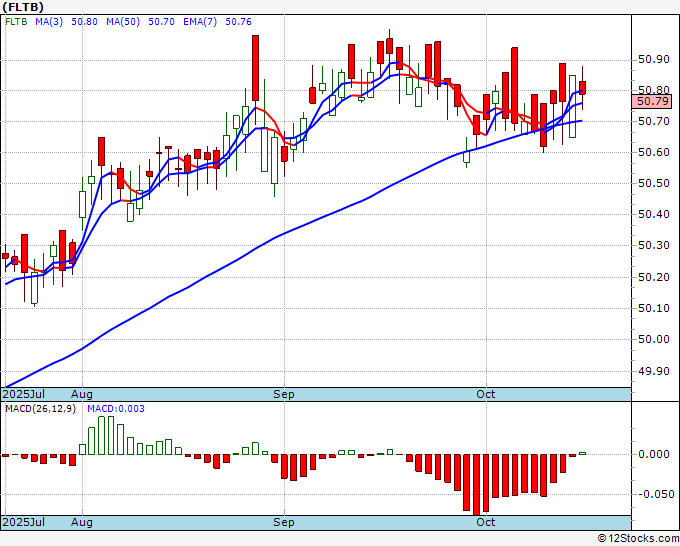Click the 50.60 price axis label
The width and height of the screenshot is (680, 546).
point(654,152)
